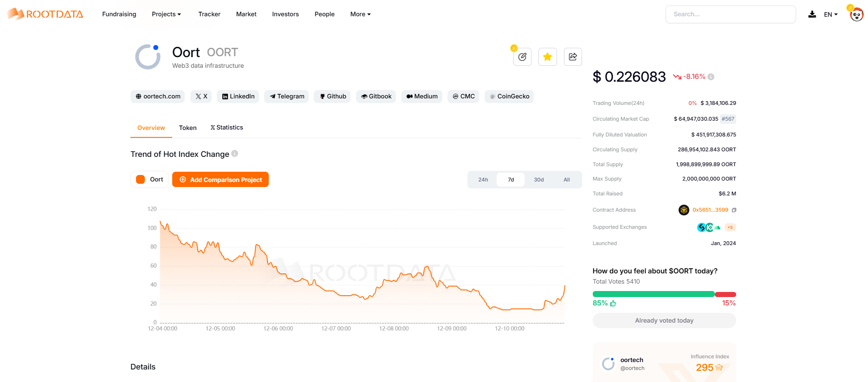Select the 24h chart range
868x382 pixels.
click(483, 180)
